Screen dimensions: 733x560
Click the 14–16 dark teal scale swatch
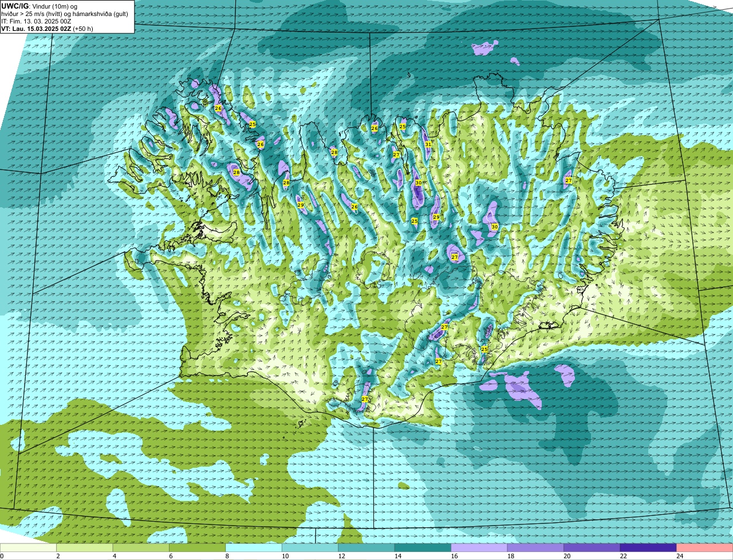(423, 547)
